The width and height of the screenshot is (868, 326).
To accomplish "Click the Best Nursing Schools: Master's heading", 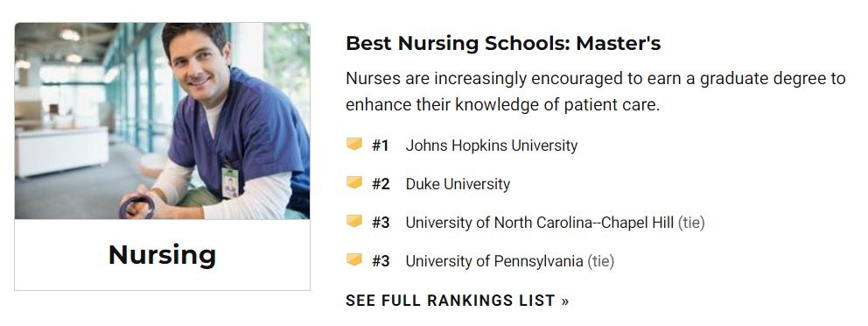I will pyautogui.click(x=503, y=43).
